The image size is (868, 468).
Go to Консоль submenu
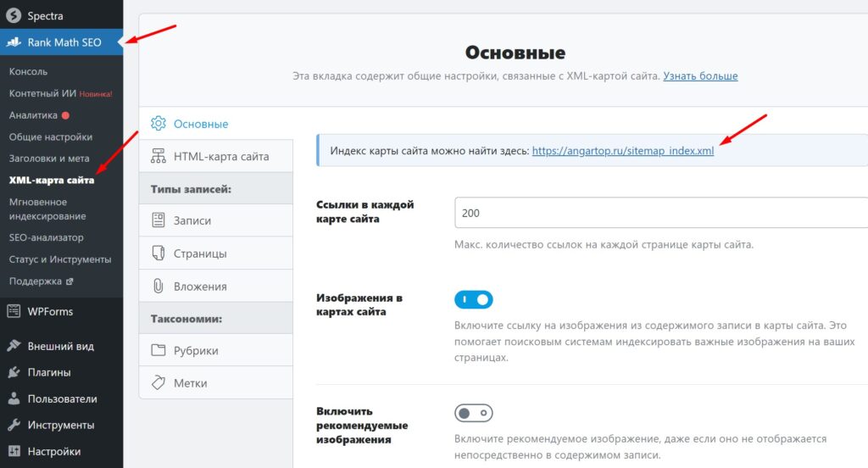(x=28, y=71)
